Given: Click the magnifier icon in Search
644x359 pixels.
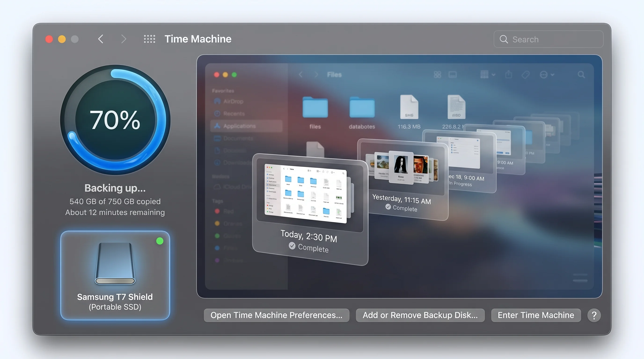Looking at the screenshot, I should [504, 39].
